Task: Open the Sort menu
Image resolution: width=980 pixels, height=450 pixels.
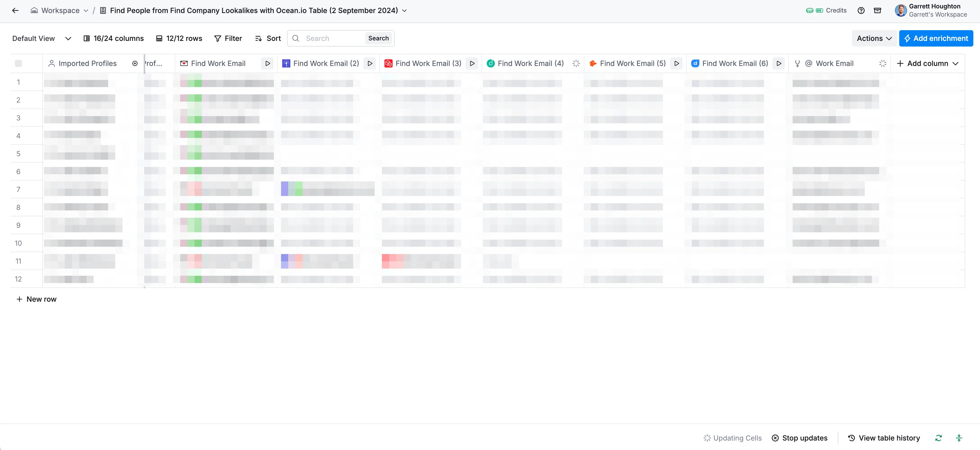Action: (268, 38)
